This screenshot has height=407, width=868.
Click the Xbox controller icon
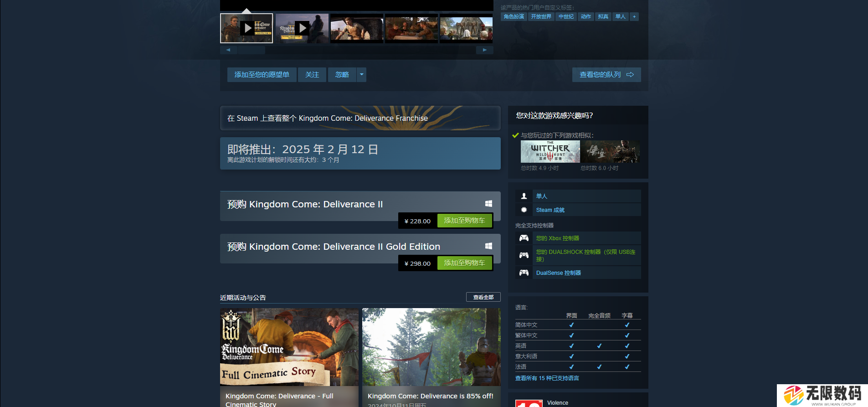524,238
